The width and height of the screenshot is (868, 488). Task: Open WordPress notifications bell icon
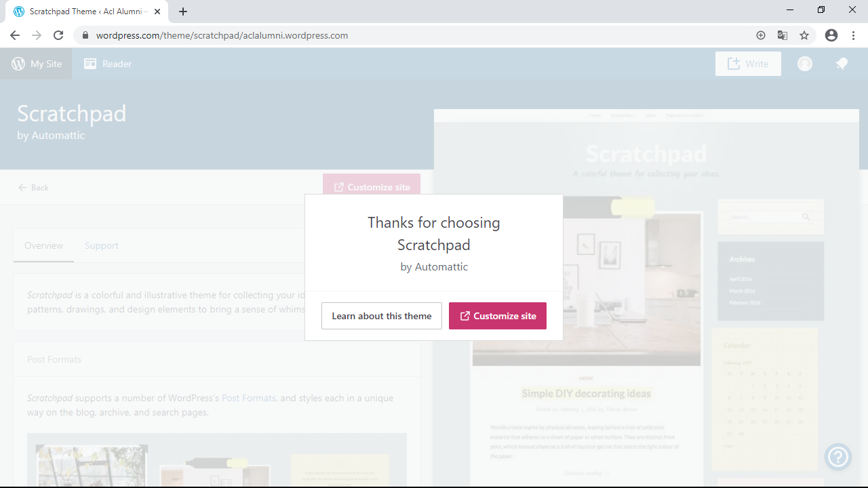(x=842, y=64)
